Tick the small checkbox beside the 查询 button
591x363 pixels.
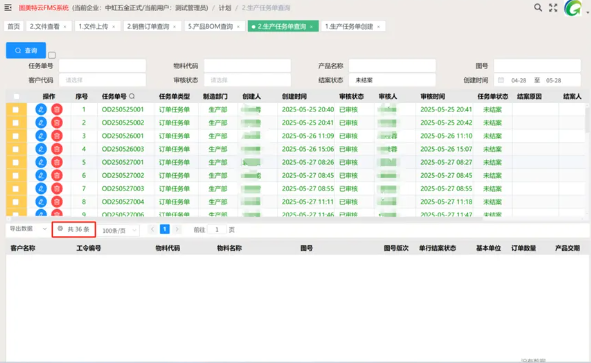(x=52, y=55)
